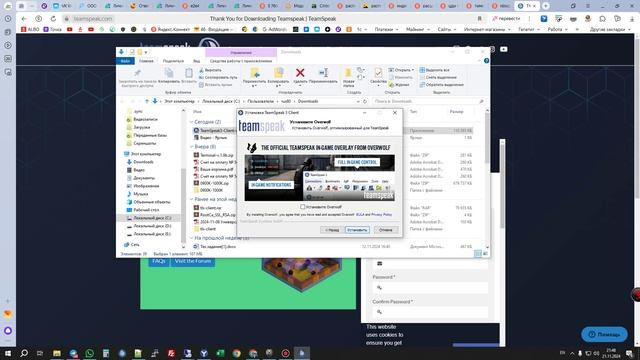
Task: Open WhatsApp from the taskbar
Action: [x=89, y=353]
